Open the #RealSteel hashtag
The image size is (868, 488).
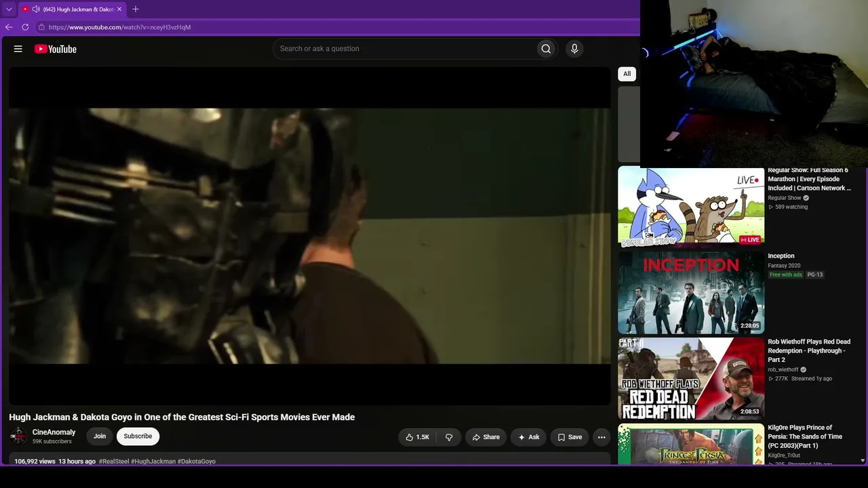(x=114, y=462)
